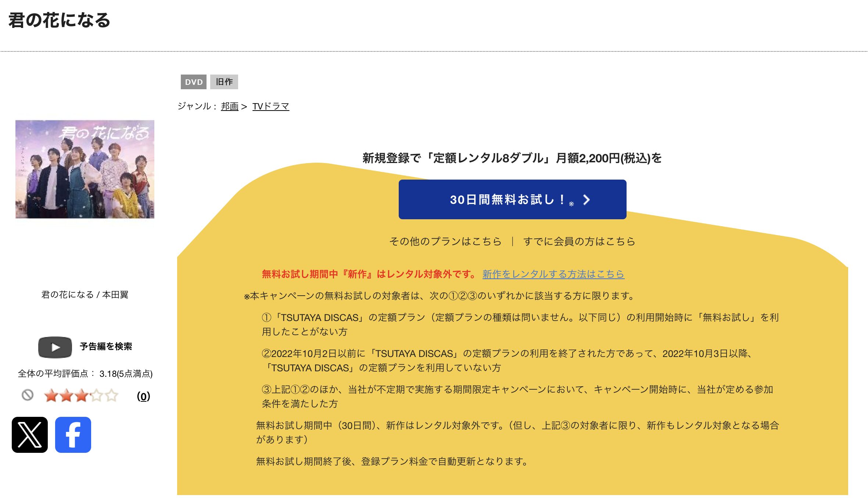The image size is (868, 498).
Task: Open 新作をレンタルする方法はこちら link
Action: click(x=553, y=274)
